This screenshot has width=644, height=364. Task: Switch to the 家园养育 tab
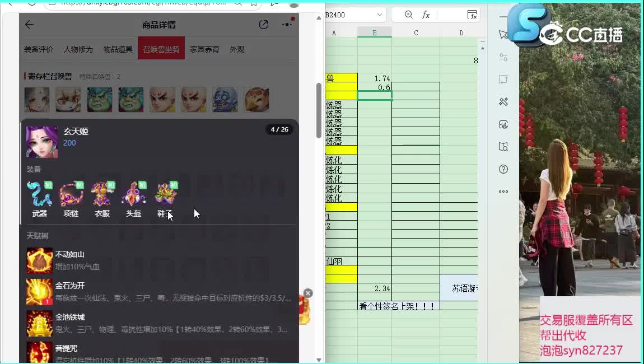point(204,49)
